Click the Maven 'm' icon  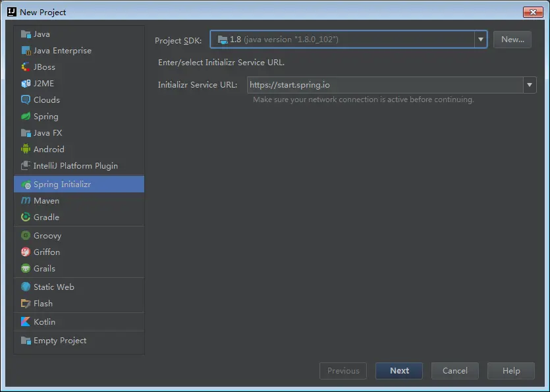[26, 201]
